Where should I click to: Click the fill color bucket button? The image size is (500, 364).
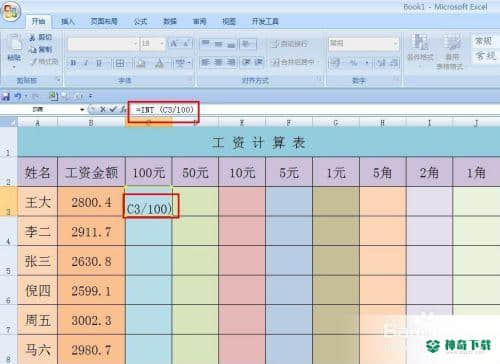141,63
